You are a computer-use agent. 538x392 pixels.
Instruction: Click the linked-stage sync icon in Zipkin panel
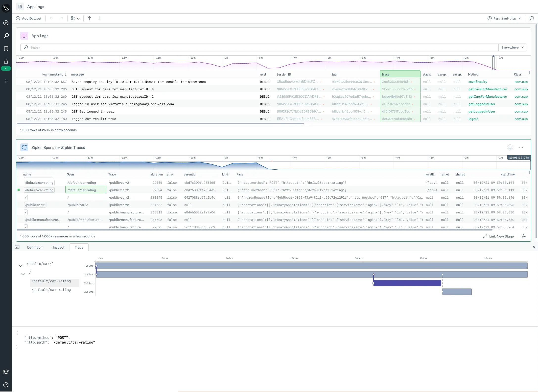pos(510,148)
